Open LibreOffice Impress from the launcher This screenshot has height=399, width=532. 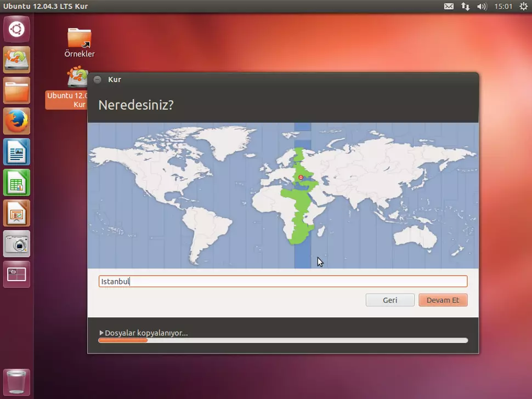tap(16, 213)
